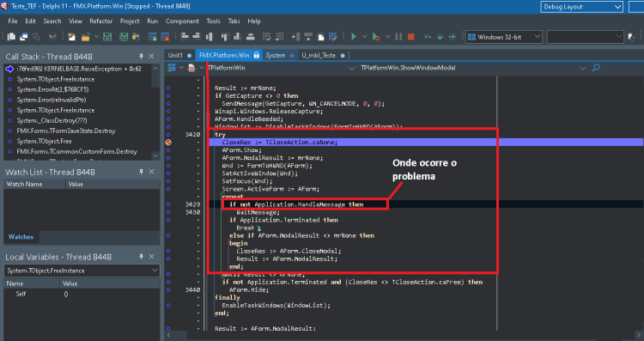
Task: Open the Refactor menu
Action: (101, 21)
